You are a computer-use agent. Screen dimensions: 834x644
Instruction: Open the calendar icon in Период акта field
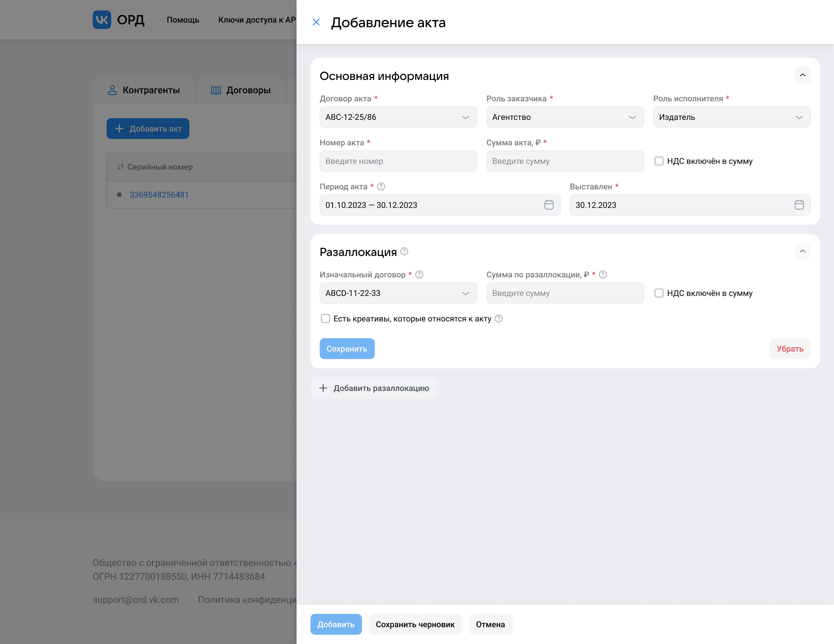pos(548,205)
